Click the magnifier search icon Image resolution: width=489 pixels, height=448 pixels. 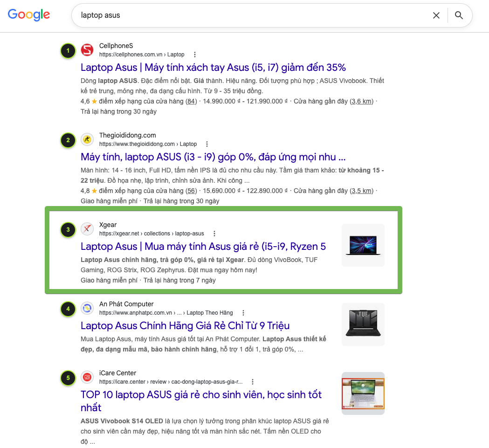tap(459, 15)
